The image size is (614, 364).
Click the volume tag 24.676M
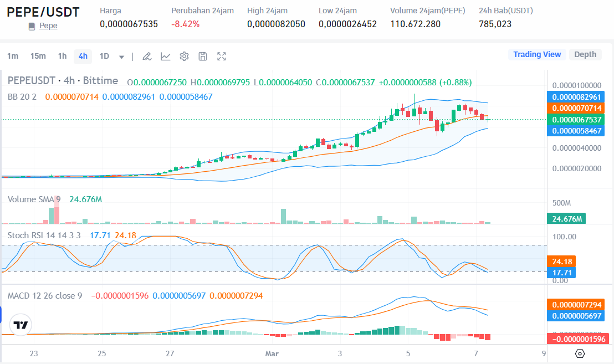(x=566, y=219)
